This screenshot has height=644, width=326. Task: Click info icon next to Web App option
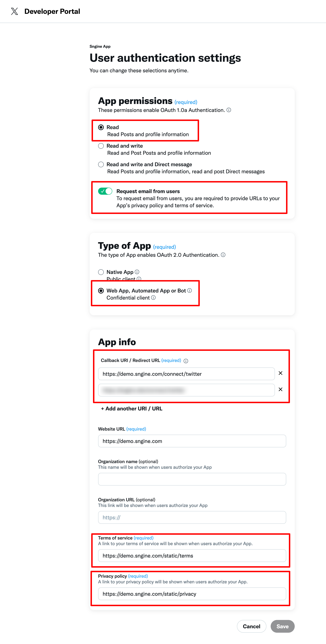(190, 291)
